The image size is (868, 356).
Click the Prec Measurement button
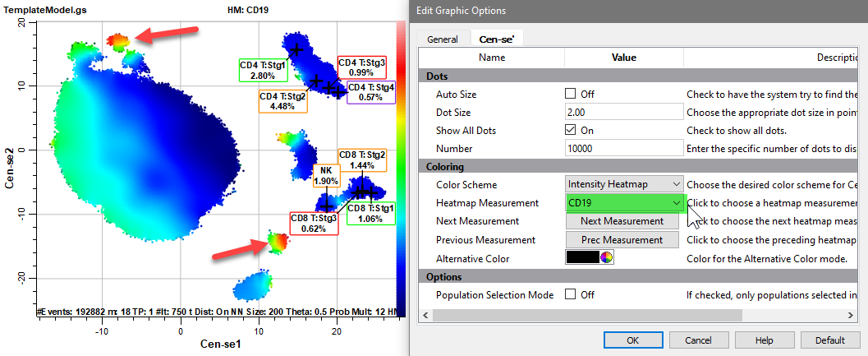click(622, 240)
